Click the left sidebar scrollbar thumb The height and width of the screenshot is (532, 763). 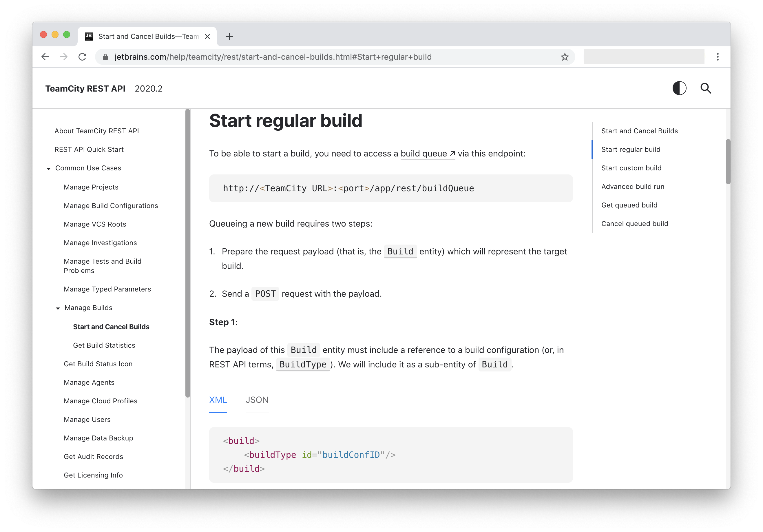[188, 253]
